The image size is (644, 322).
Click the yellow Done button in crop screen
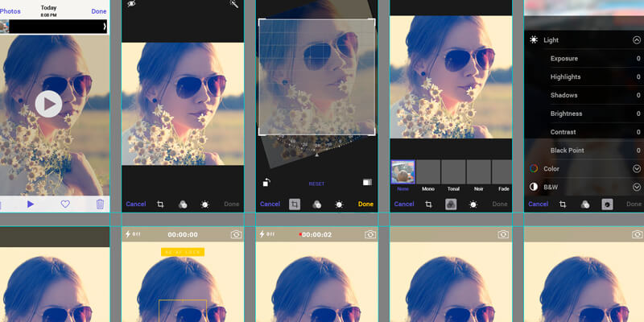click(x=365, y=204)
